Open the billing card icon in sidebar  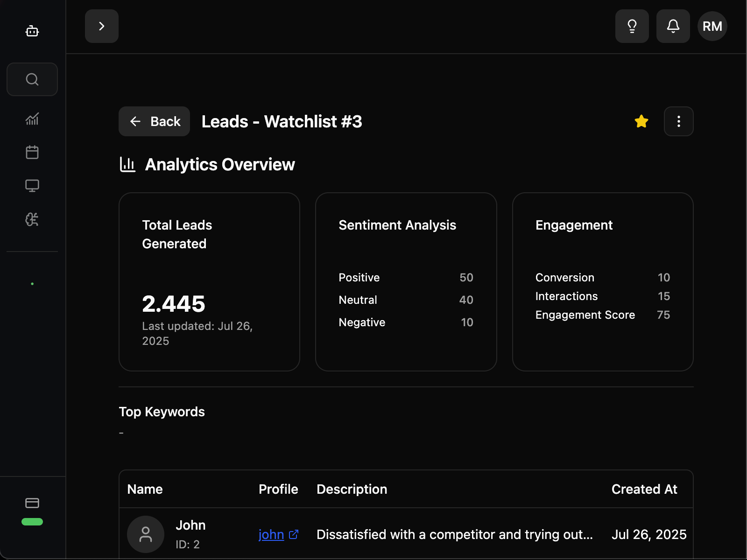click(32, 503)
